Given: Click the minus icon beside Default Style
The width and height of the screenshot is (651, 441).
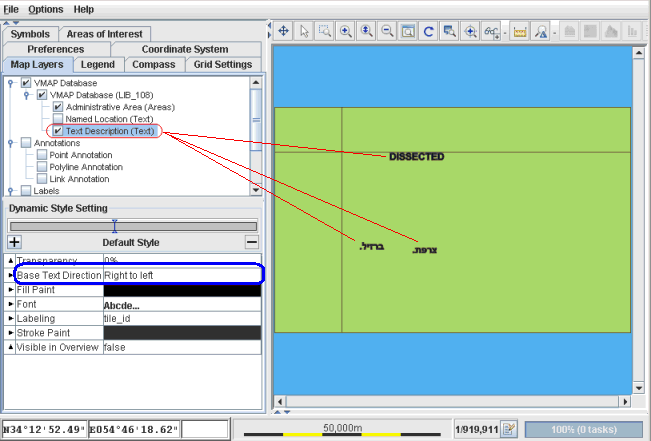Looking at the screenshot, I should pyautogui.click(x=252, y=242).
